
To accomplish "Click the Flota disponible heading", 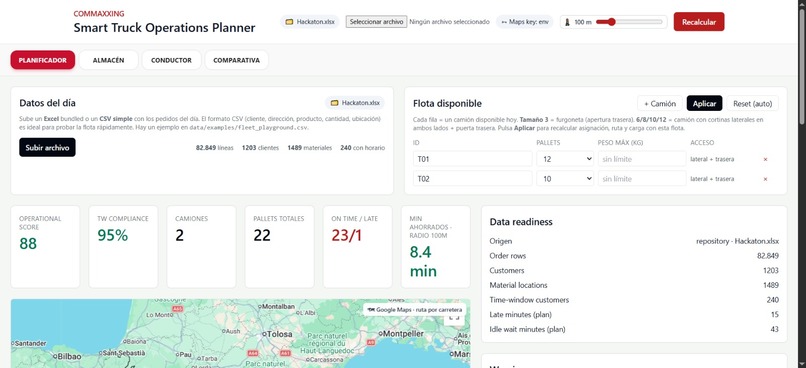I will [x=447, y=103].
